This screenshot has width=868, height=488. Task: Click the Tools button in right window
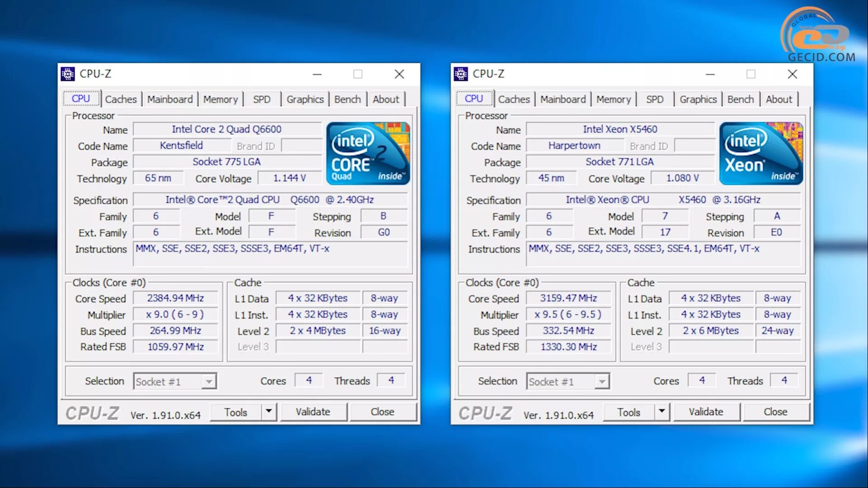point(629,412)
